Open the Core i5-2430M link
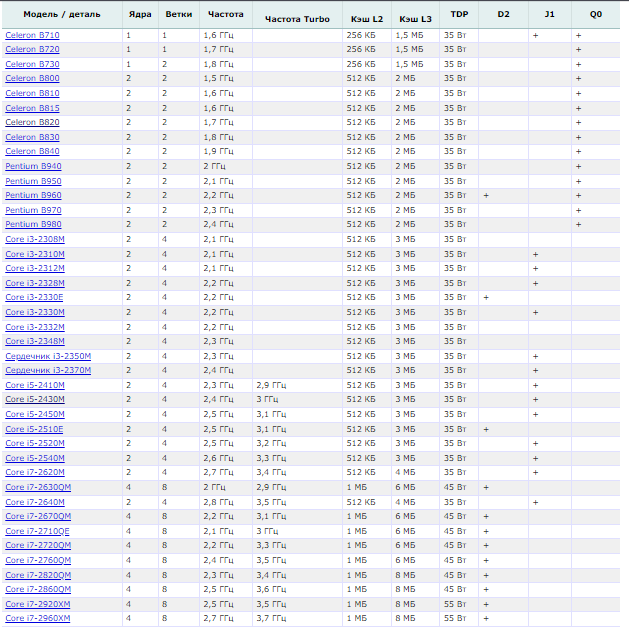Screen dimensions: 629x633 pyautogui.click(x=35, y=400)
